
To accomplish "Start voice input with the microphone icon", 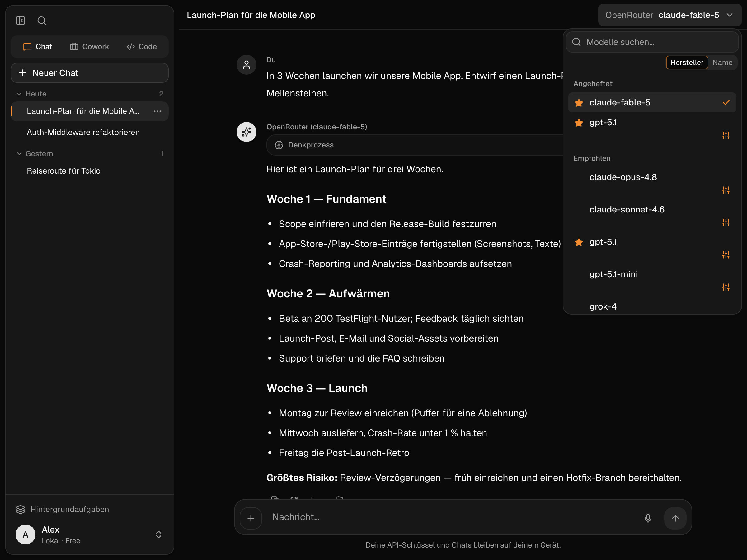I will coord(648,518).
